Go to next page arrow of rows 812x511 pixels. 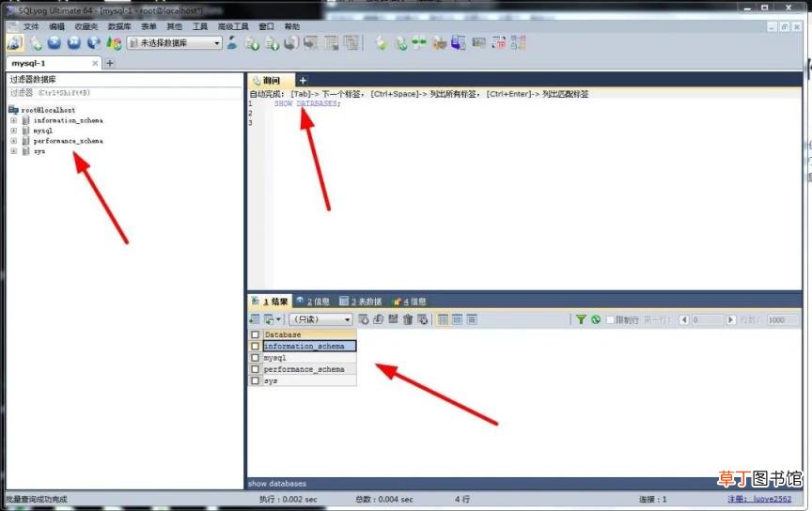(x=730, y=320)
